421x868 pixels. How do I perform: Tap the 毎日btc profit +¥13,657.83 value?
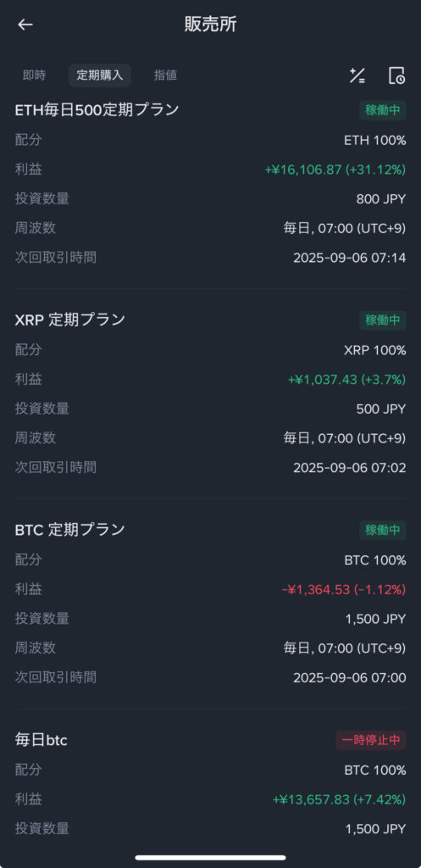click(x=339, y=799)
